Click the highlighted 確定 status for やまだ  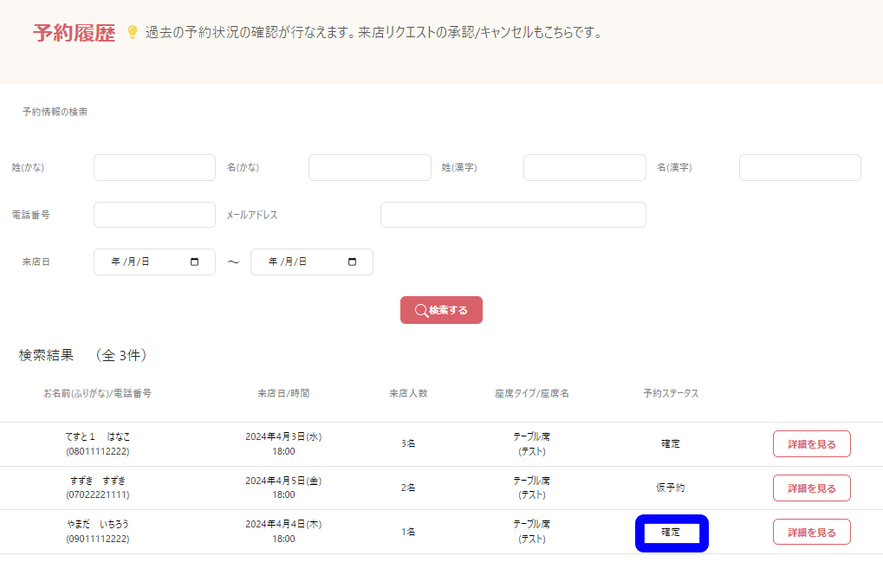672,533
